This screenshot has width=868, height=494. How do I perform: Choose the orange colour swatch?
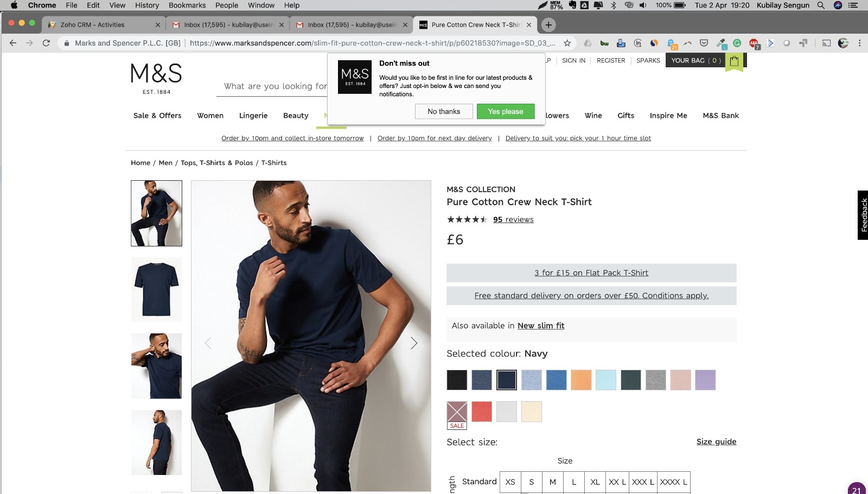pos(581,380)
